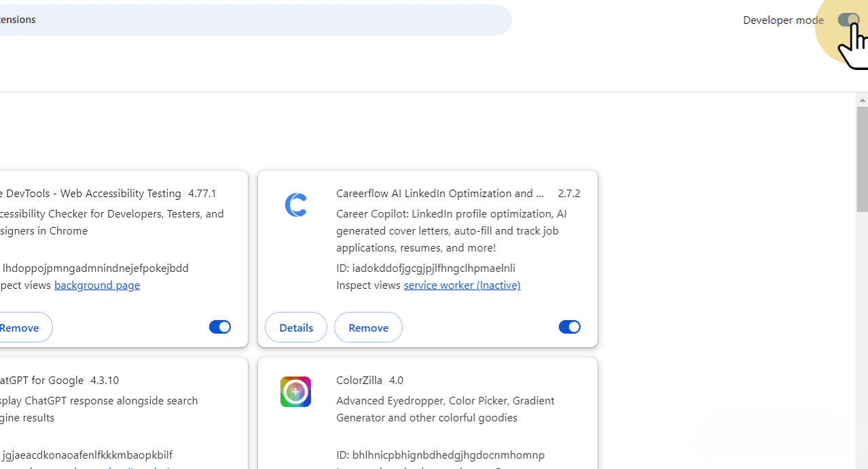Screen dimensions: 868x469
Task: Disable the axe DevTools extension toggle
Action: 220,327
